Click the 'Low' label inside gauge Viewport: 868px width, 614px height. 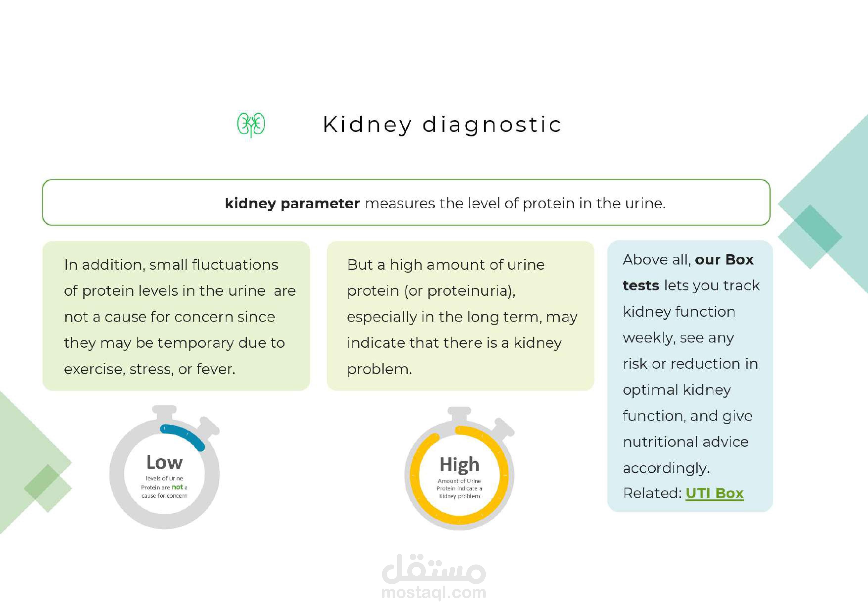point(164,462)
